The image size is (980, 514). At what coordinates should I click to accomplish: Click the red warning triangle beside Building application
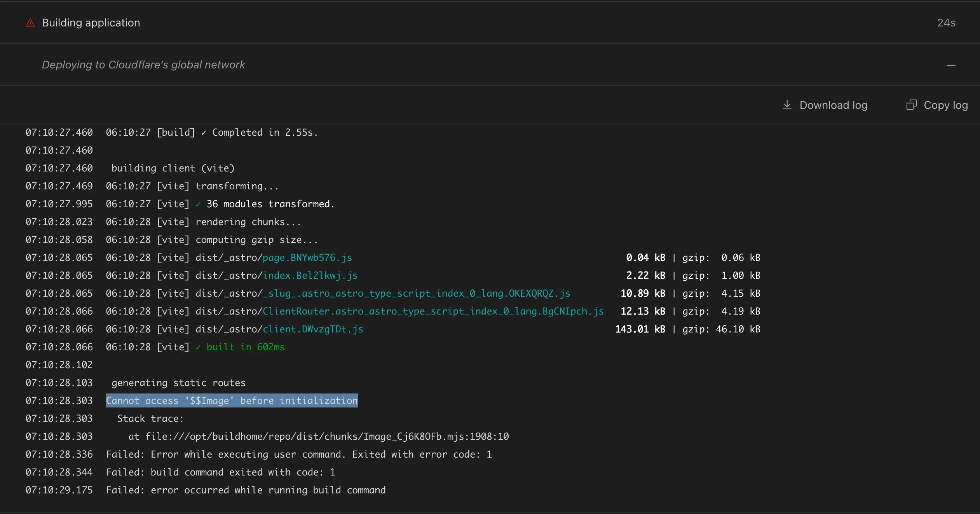(x=31, y=23)
